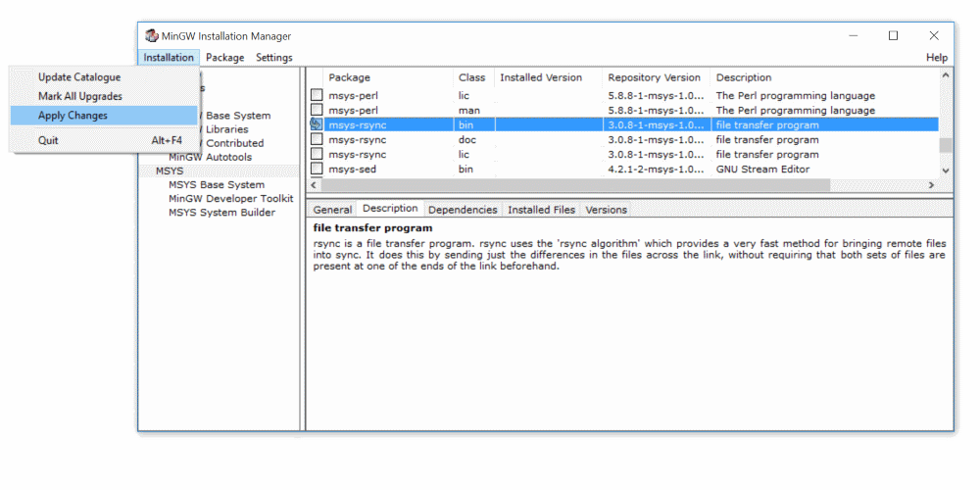Image resolution: width=980 pixels, height=490 pixels.
Task: Click the marked-for-install icon on msys-rsync bin
Action: [x=317, y=124]
